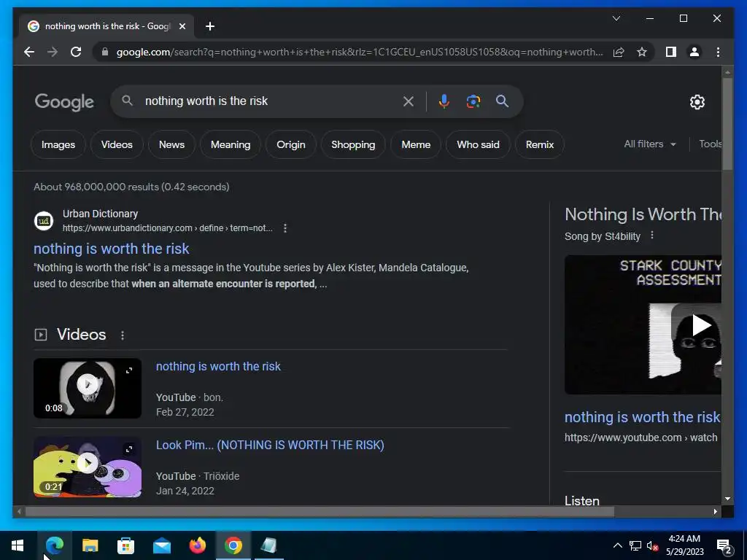
Task: Bookmark this tab with the star
Action: [642, 52]
